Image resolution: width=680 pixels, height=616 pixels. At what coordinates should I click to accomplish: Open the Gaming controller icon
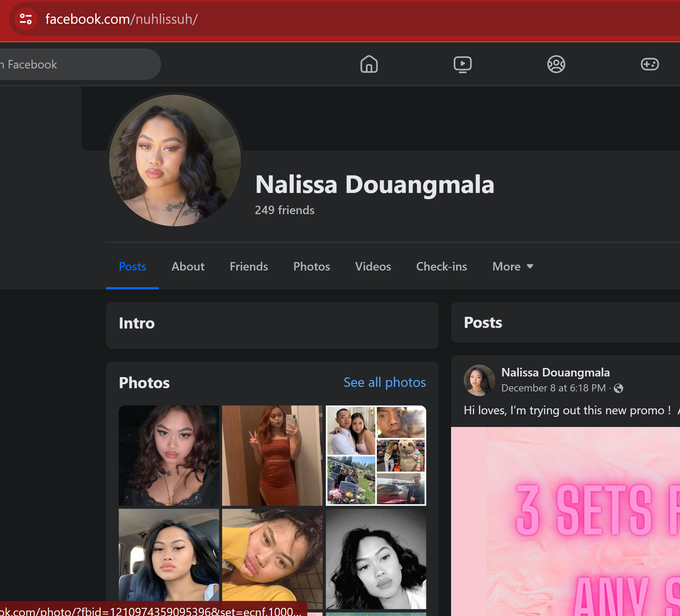[649, 64]
